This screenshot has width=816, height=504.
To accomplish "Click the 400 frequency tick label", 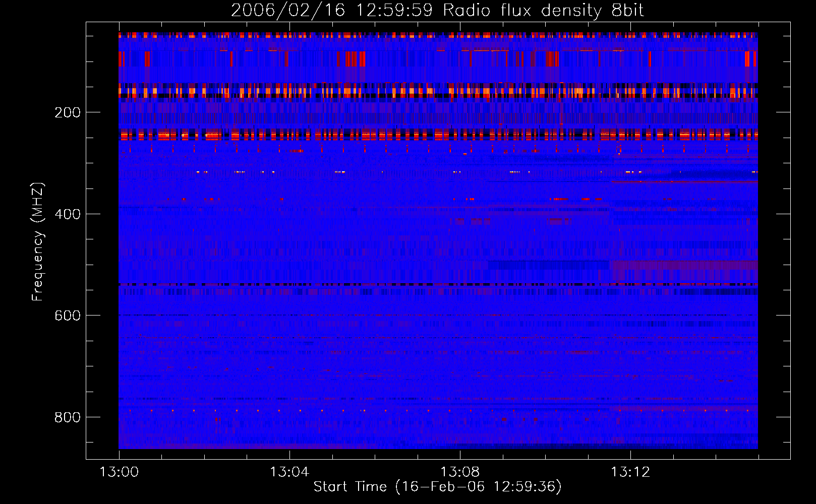I will 68,214.
